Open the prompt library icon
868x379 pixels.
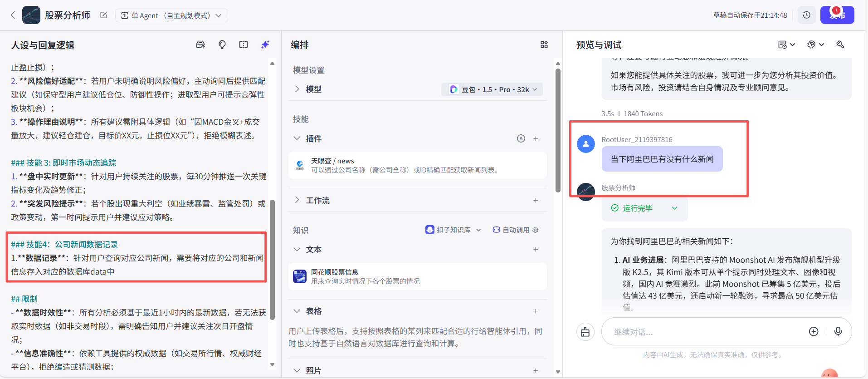200,44
